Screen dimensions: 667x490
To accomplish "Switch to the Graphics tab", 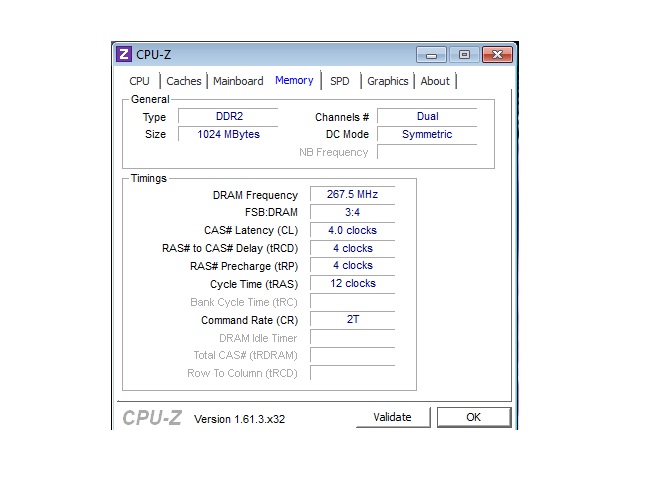I will (x=388, y=81).
